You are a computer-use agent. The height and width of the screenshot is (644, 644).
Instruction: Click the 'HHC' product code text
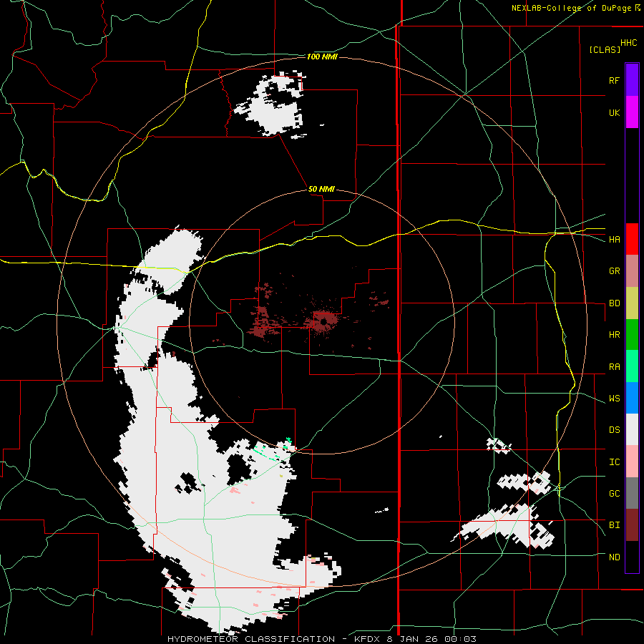(629, 43)
